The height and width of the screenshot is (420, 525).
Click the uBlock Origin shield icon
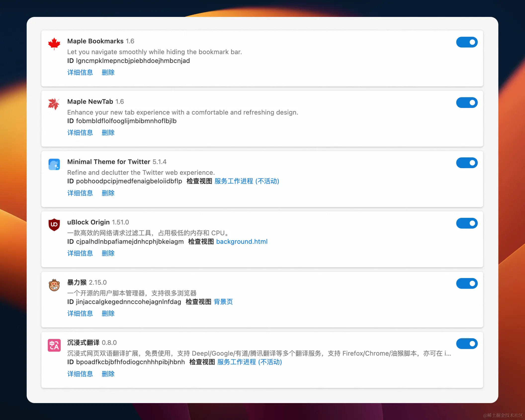coord(54,225)
